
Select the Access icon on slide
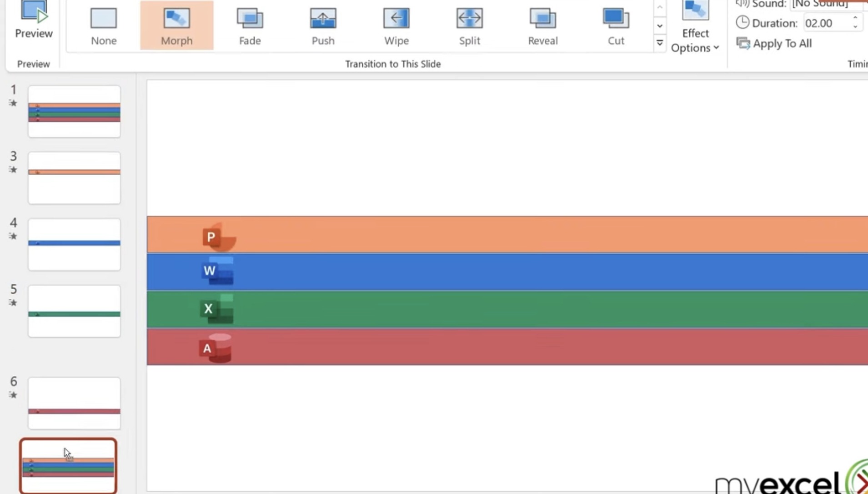215,348
